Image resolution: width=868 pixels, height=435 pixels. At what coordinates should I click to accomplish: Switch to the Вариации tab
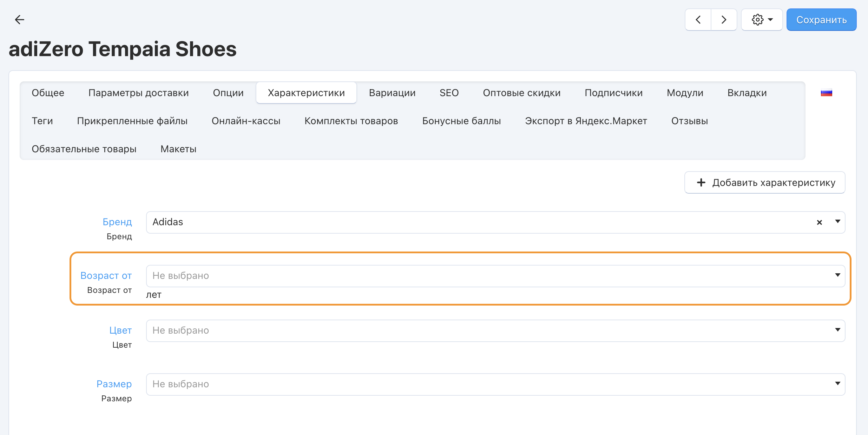pyautogui.click(x=392, y=93)
